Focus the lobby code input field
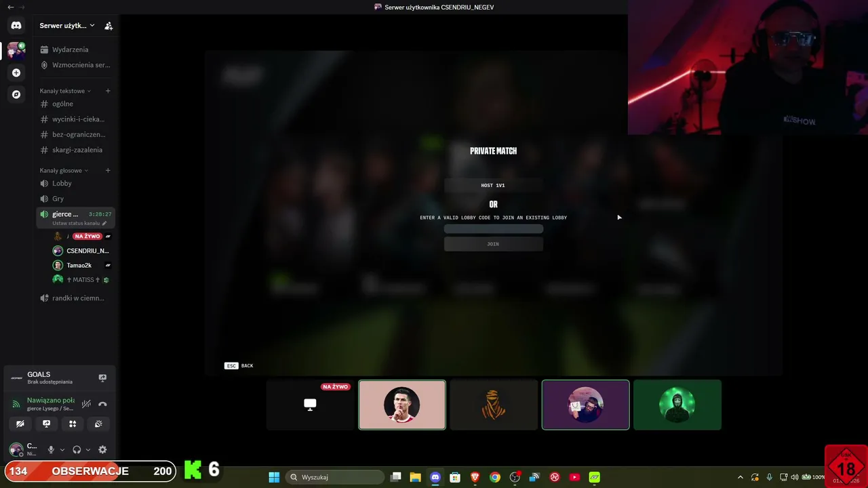The image size is (868, 488). tap(493, 228)
